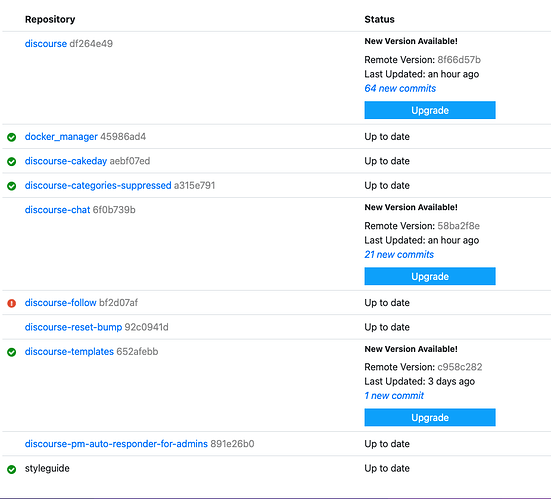
Task: Click 'Up to date' status for discourse-reset-bump
Action: pyautogui.click(x=387, y=327)
